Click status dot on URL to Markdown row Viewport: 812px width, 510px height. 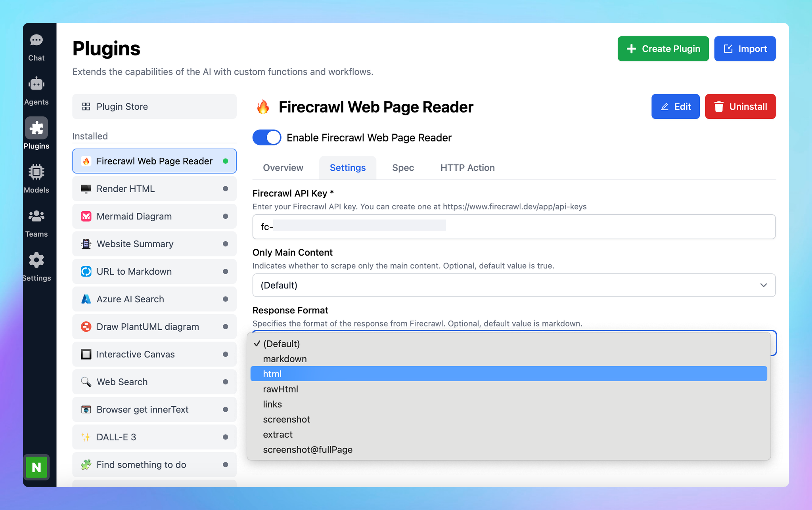pos(226,271)
